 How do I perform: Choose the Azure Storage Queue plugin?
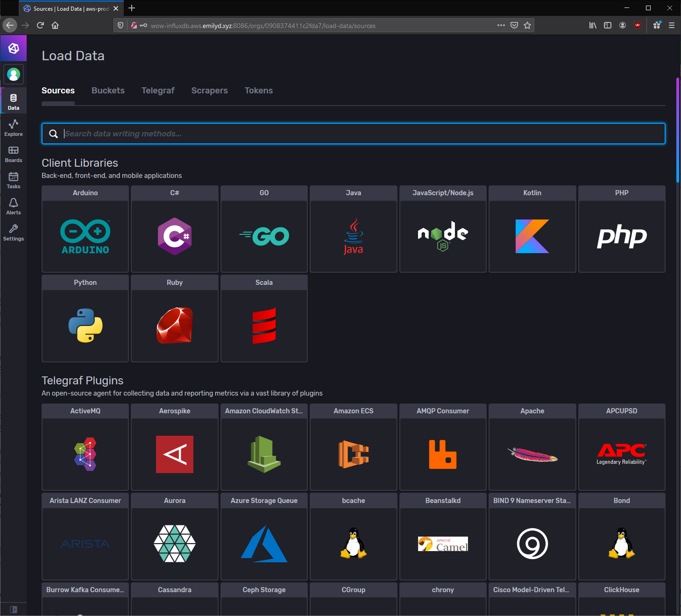(264, 537)
